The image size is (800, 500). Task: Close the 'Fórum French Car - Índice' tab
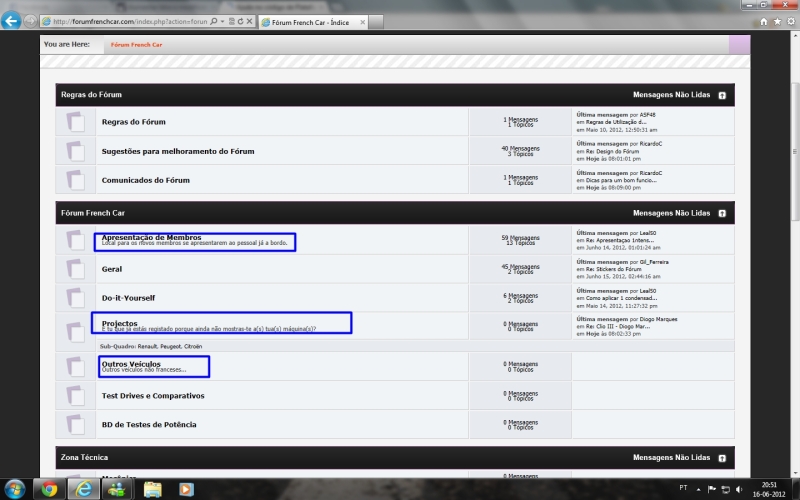363,22
